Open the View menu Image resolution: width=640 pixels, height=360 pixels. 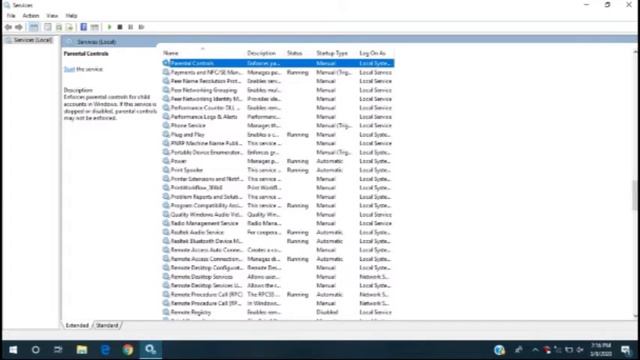click(52, 16)
